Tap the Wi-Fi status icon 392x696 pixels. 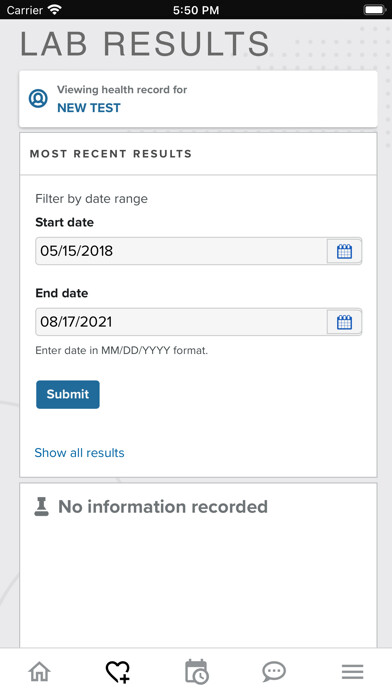(55, 10)
